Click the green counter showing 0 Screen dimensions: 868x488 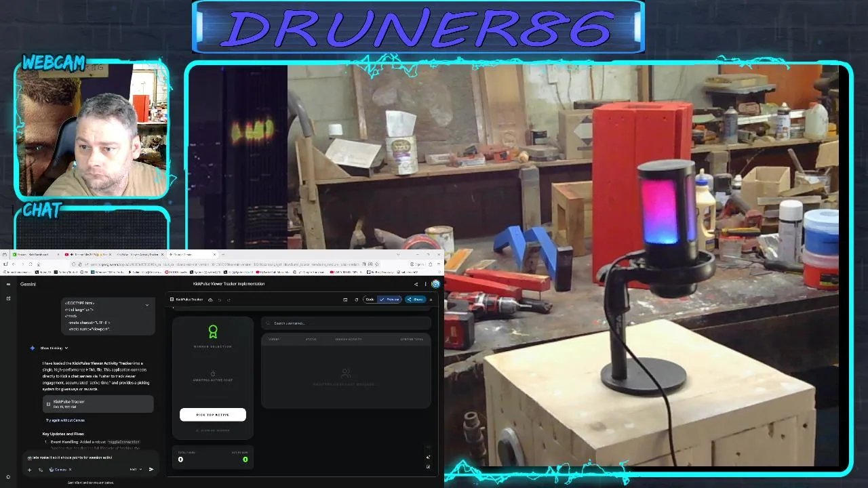click(245, 460)
